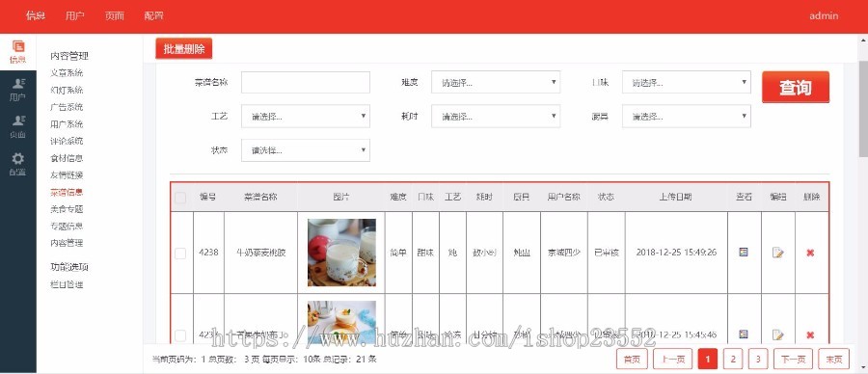Select 用户 in the top red menu bar
The height and width of the screenshot is (374, 868).
74,15
